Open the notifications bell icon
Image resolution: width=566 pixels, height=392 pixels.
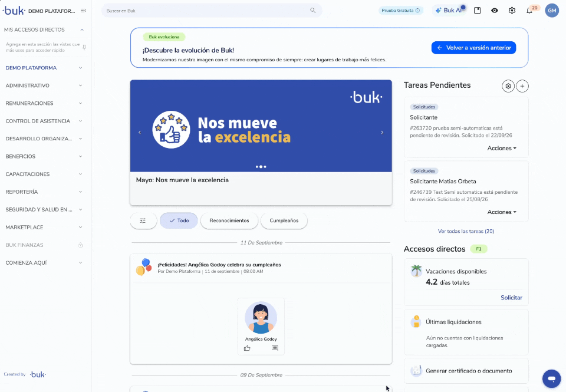point(529,11)
